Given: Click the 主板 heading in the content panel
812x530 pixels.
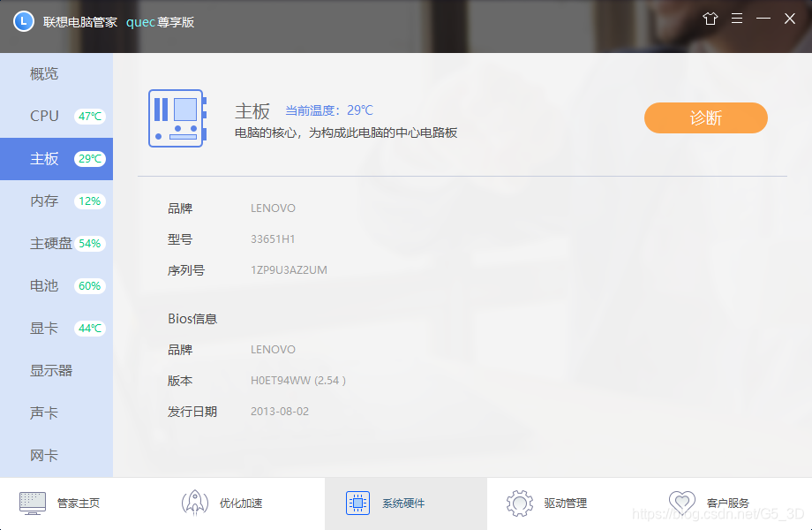Looking at the screenshot, I should (252, 111).
